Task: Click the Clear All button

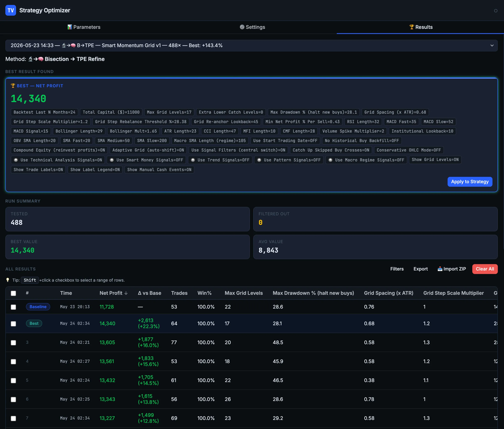Action: point(485,269)
